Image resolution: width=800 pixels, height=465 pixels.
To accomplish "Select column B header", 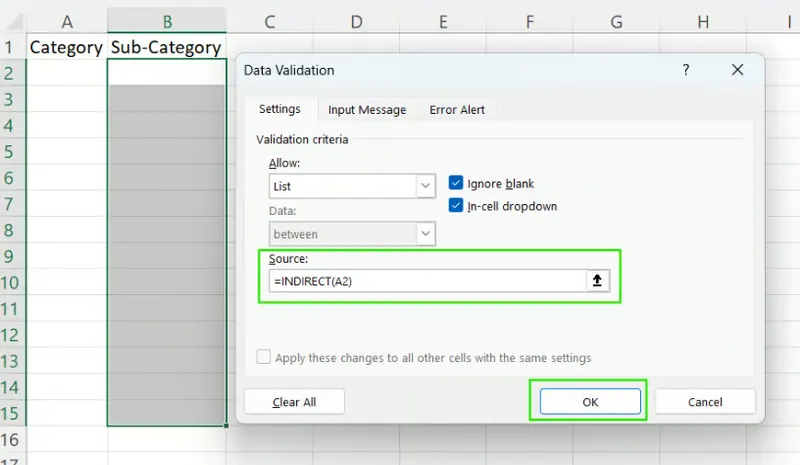I will pos(166,21).
